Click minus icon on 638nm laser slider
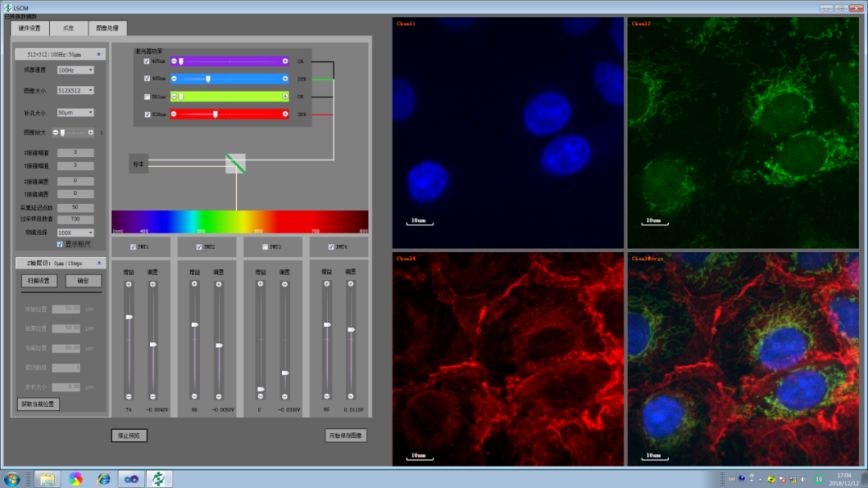Screen dimensions: 868x488 click(x=173, y=114)
